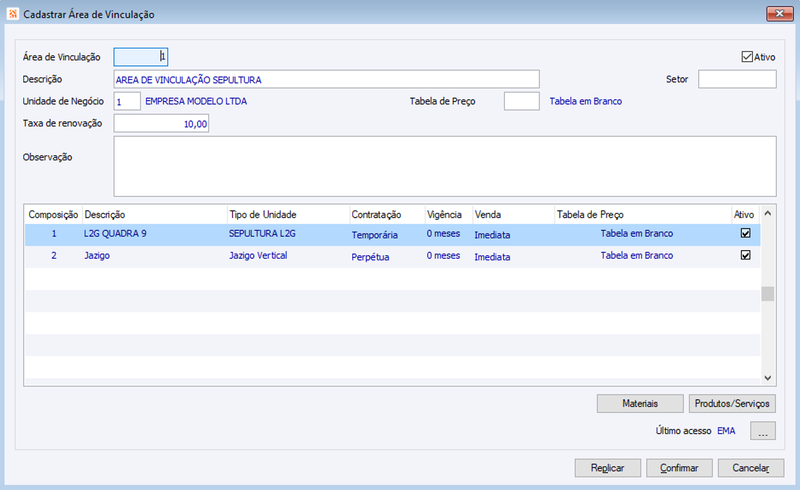Click the Tabela de Preço code field

pos(521,101)
